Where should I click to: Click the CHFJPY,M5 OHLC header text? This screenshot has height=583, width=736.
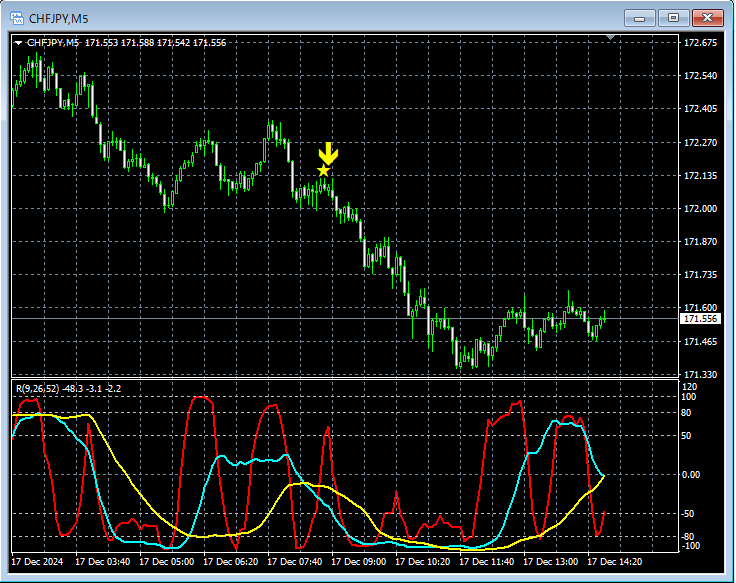tap(126, 43)
